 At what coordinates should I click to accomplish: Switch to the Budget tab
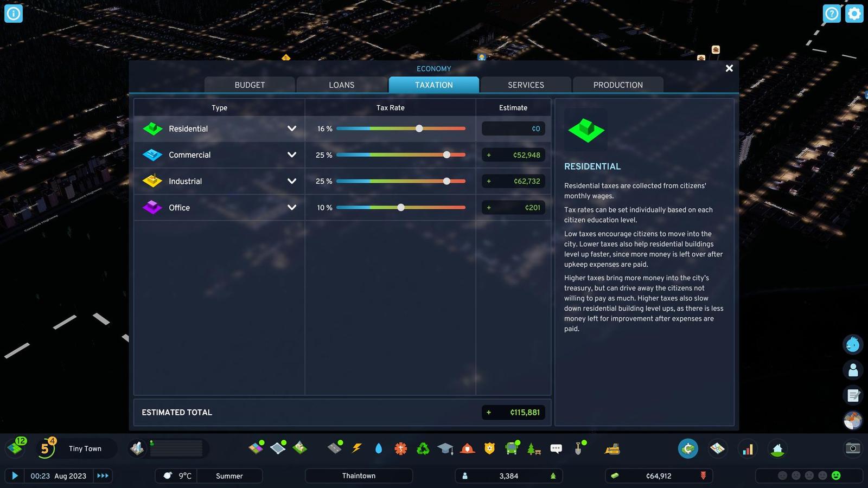(x=250, y=85)
